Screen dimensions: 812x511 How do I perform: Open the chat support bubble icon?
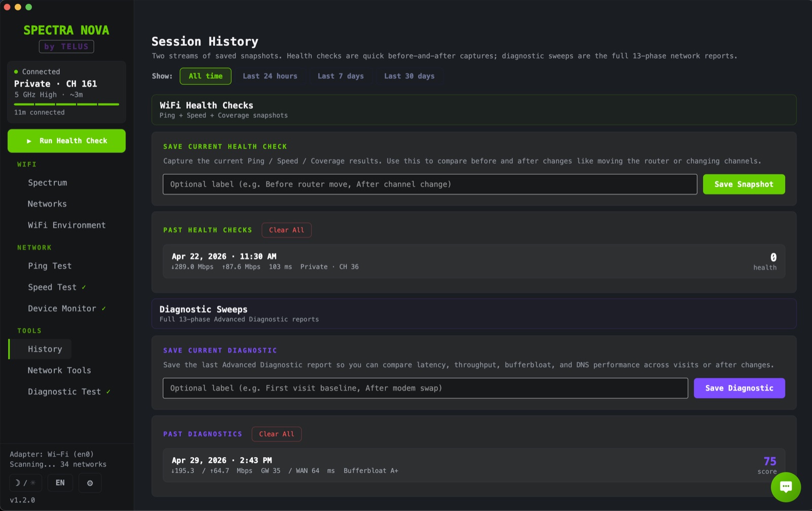(786, 487)
